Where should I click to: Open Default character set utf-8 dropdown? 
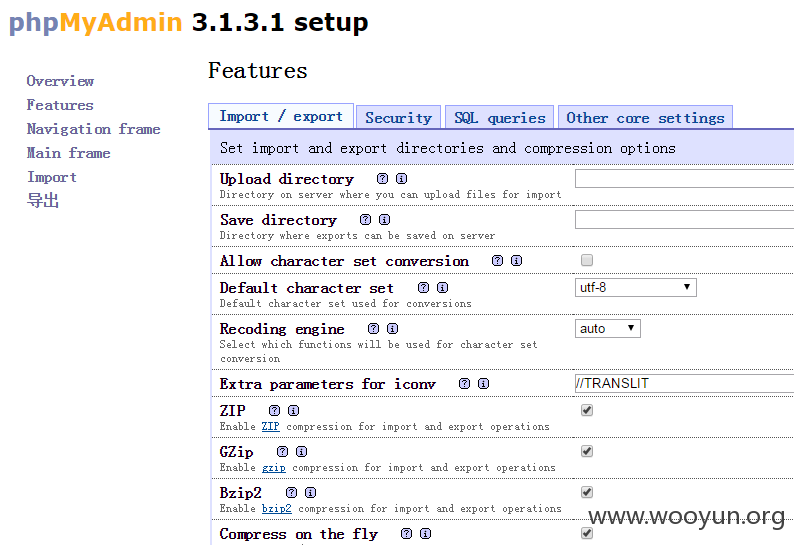coord(636,288)
